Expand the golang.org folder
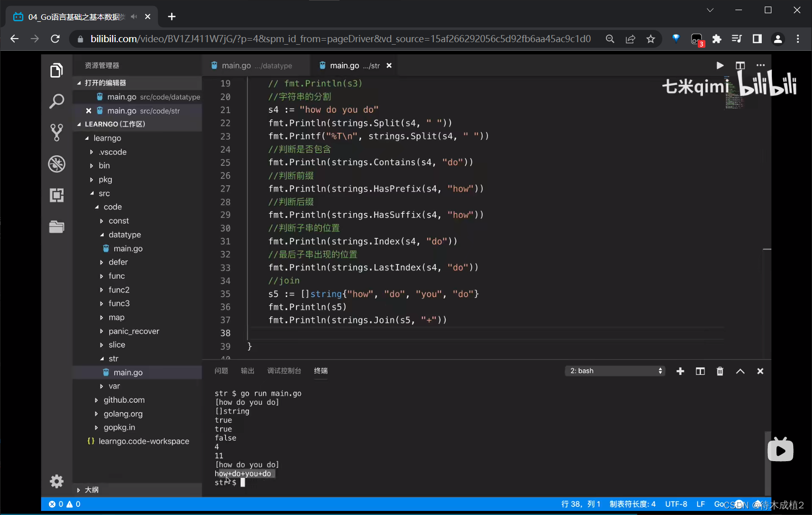The width and height of the screenshot is (812, 515). point(137,414)
